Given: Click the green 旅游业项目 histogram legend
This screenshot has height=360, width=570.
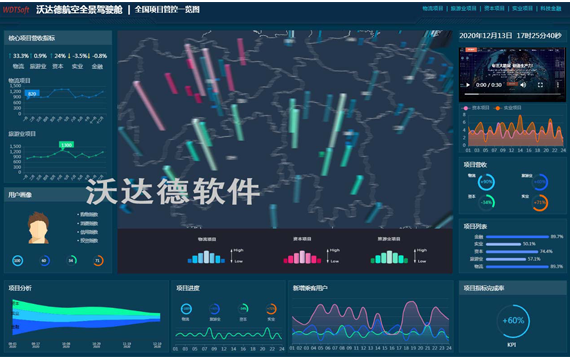Looking at the screenshot, I should point(389,257).
